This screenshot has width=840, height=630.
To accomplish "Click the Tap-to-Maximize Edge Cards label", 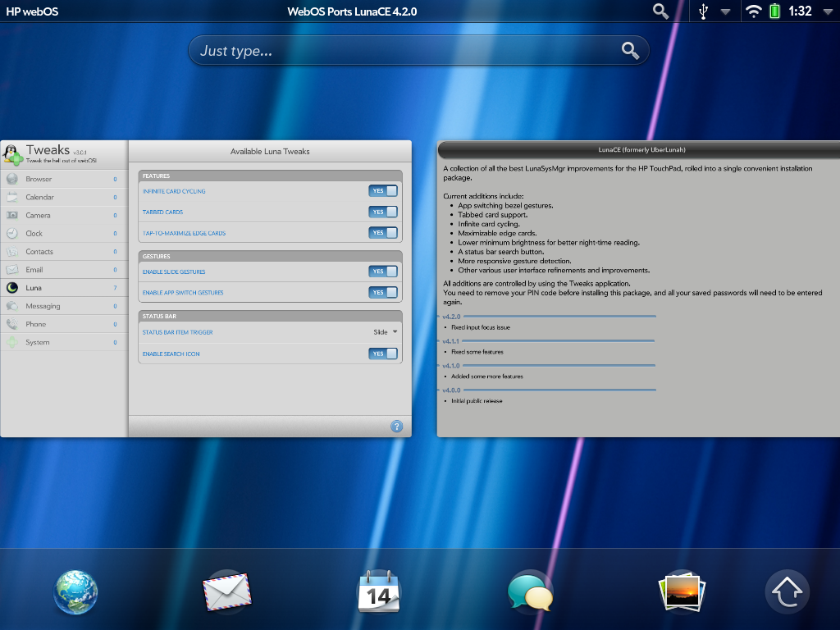I will [185, 233].
